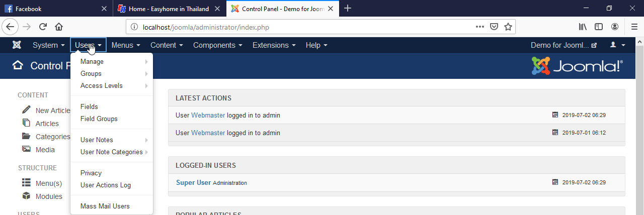Viewport: 644px width, 215px height.
Task: Click the Firefox back arrow button
Action: [x=11, y=27]
